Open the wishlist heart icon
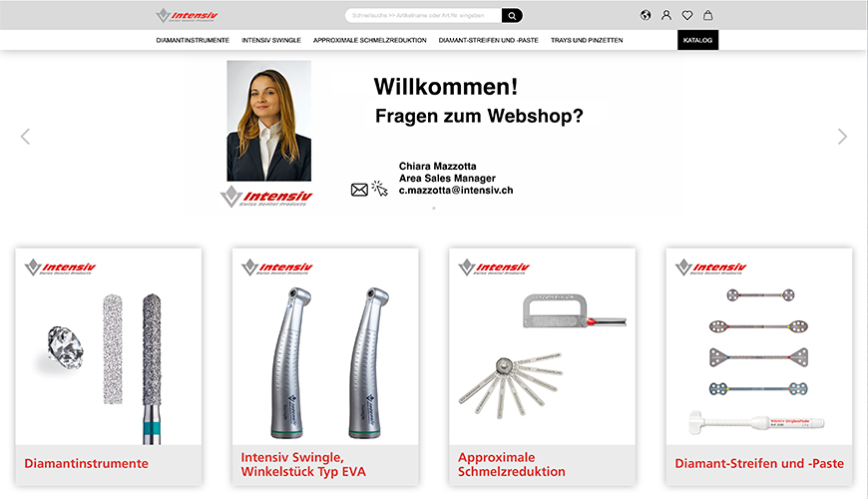 tap(687, 16)
